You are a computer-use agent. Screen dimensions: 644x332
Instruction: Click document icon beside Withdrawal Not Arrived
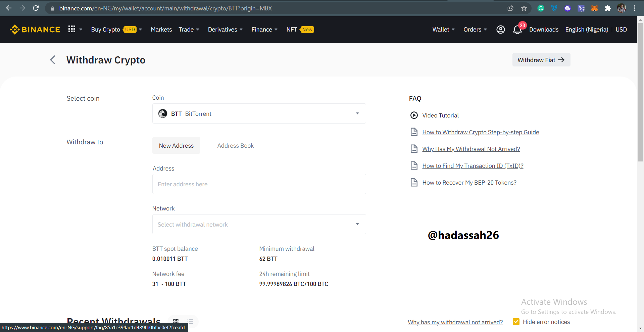(x=414, y=149)
